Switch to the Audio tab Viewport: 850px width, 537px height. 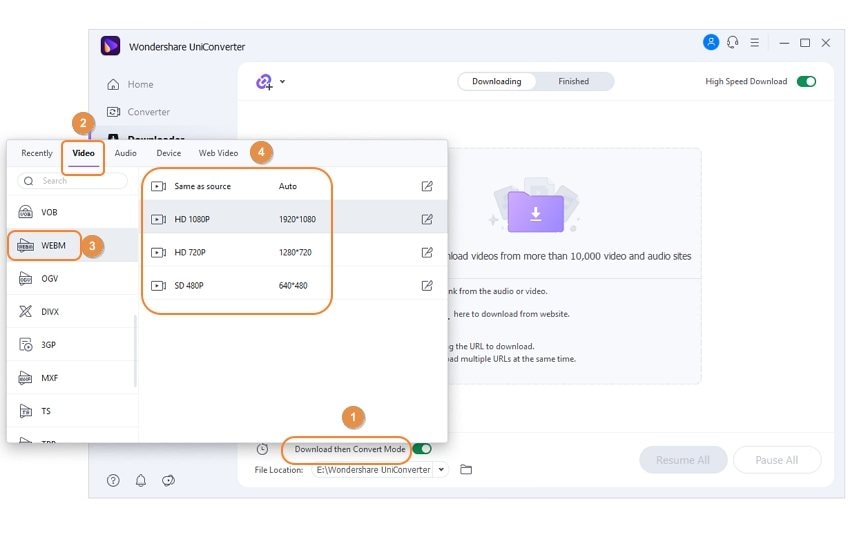[x=125, y=153]
